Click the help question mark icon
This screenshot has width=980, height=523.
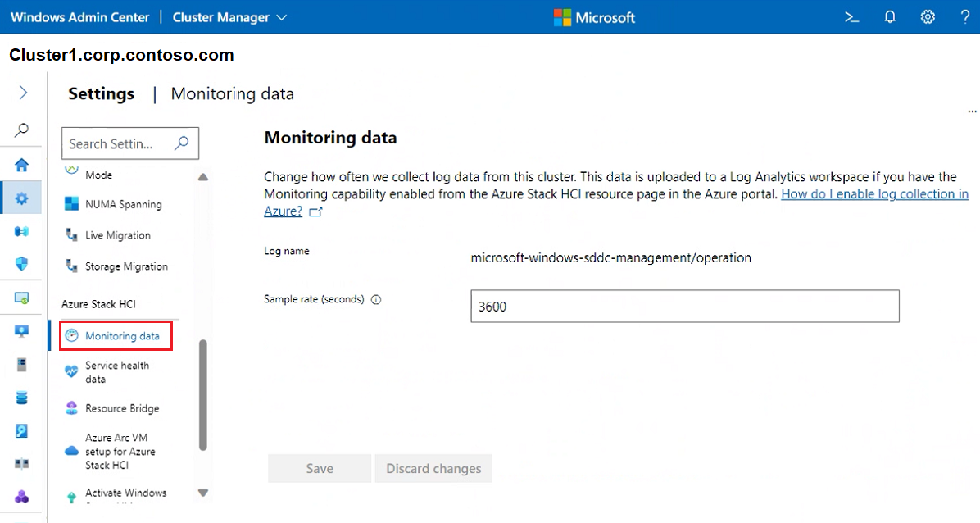(x=964, y=17)
